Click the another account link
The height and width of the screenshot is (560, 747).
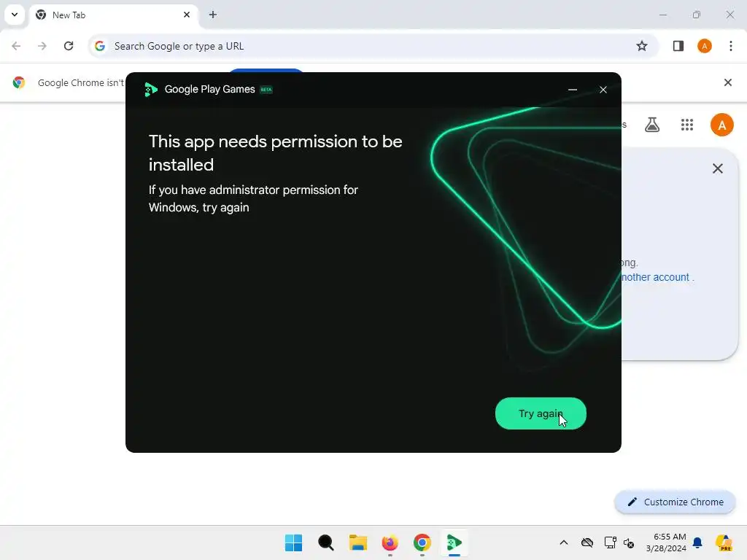click(656, 277)
